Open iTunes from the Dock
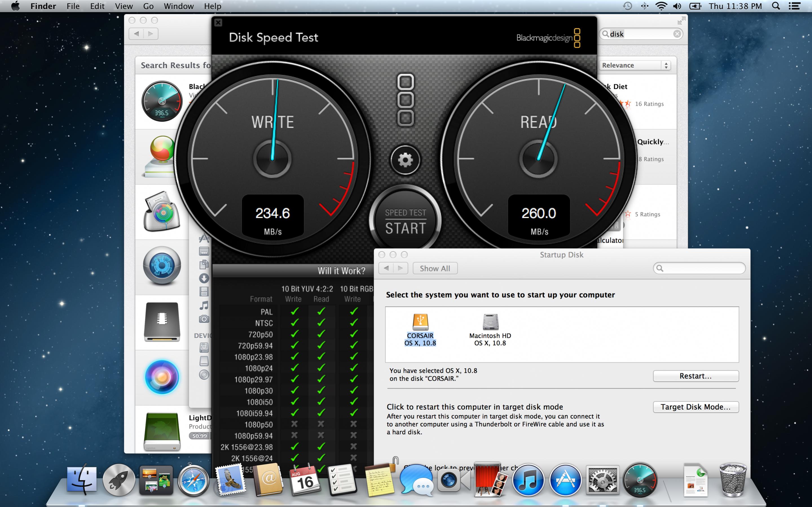Image resolution: width=812 pixels, height=507 pixels. [x=528, y=480]
